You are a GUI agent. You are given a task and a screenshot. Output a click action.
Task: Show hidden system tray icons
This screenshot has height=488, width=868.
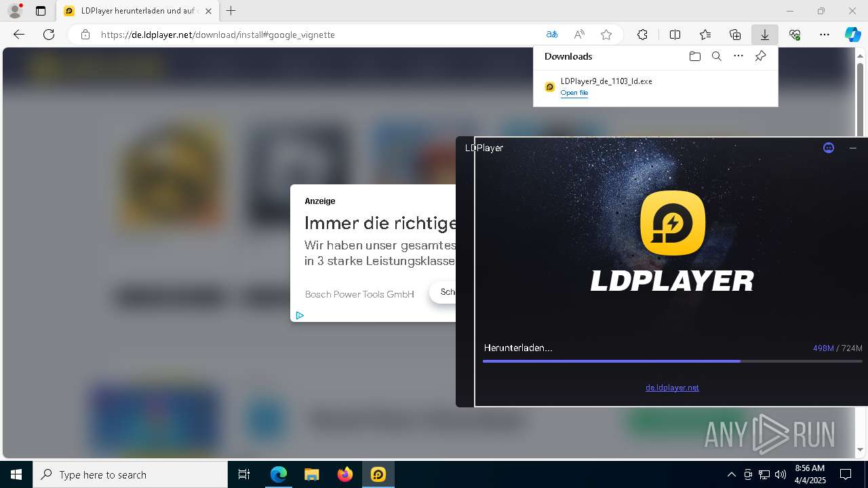click(x=731, y=474)
